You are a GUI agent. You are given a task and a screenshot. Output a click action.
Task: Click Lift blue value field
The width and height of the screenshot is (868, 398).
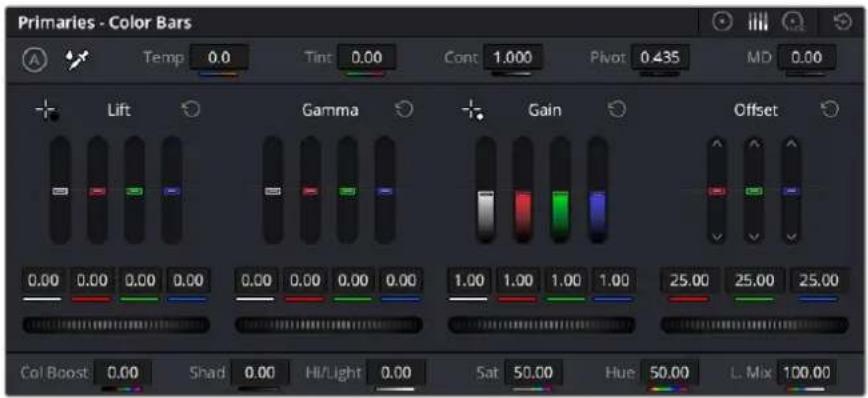pos(188,281)
